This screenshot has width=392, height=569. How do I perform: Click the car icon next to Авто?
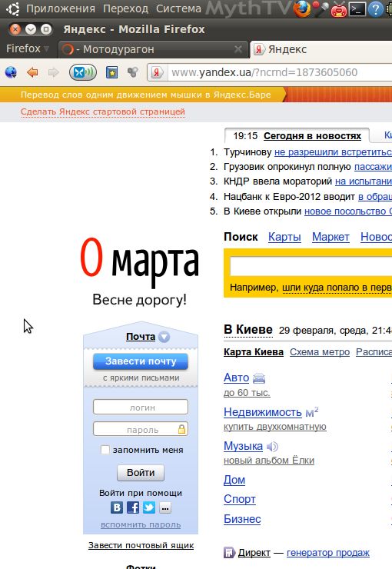point(259,378)
